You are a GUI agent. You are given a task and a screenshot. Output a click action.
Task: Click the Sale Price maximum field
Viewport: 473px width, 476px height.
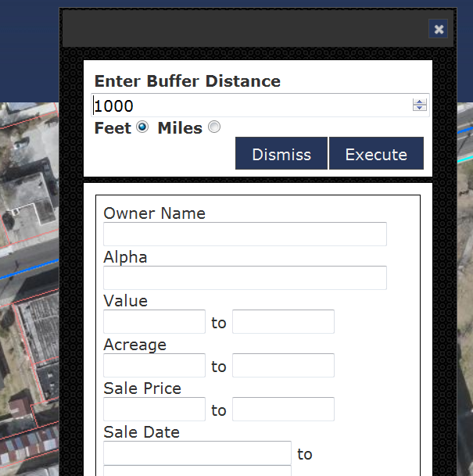point(283,409)
